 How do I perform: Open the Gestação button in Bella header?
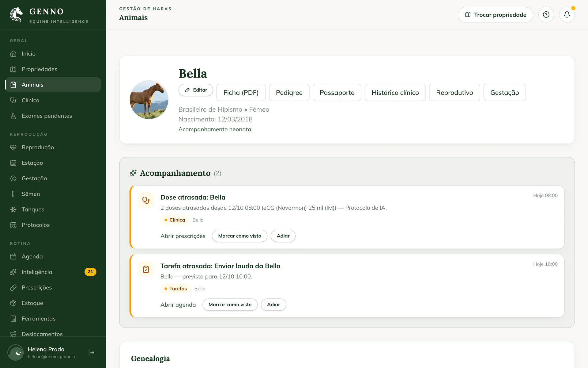(x=504, y=93)
